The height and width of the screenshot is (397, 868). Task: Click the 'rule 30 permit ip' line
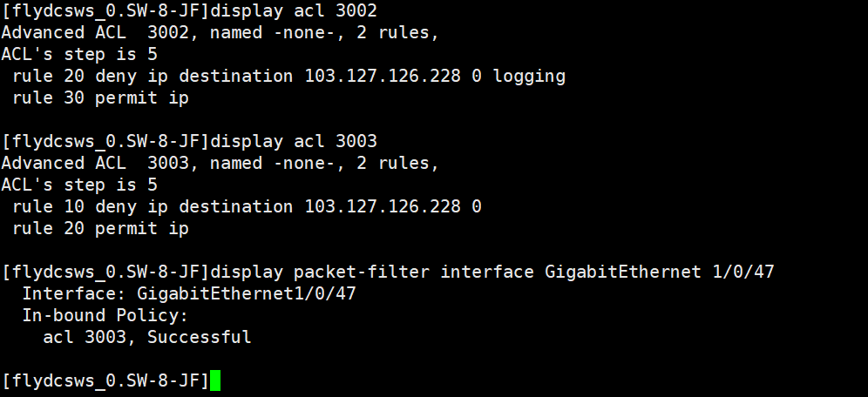click(x=100, y=98)
